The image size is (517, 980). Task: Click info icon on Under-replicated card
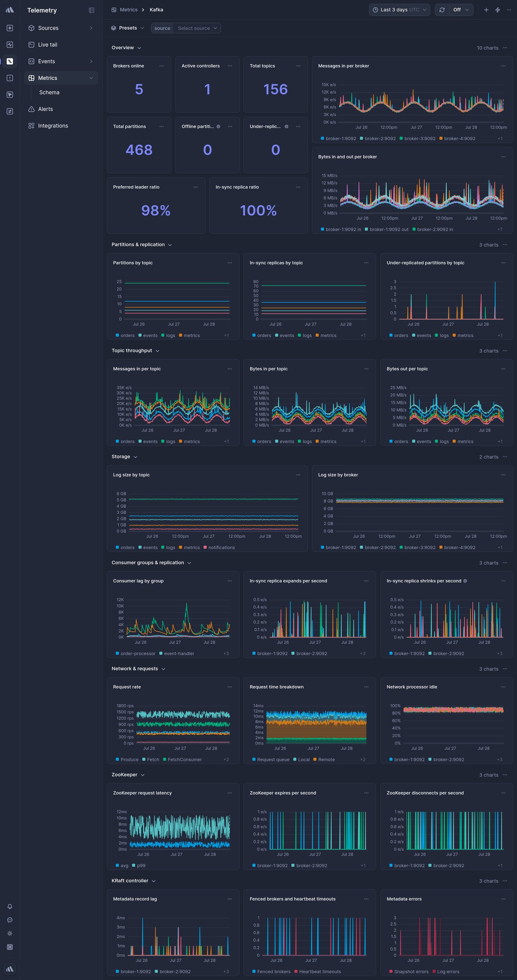pos(286,126)
